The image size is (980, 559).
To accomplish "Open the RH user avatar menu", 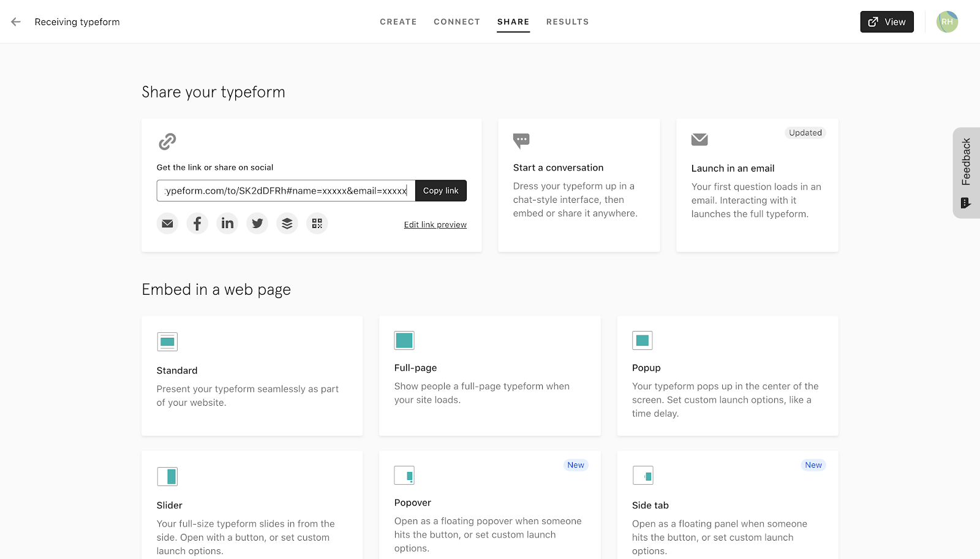I will [x=947, y=21].
